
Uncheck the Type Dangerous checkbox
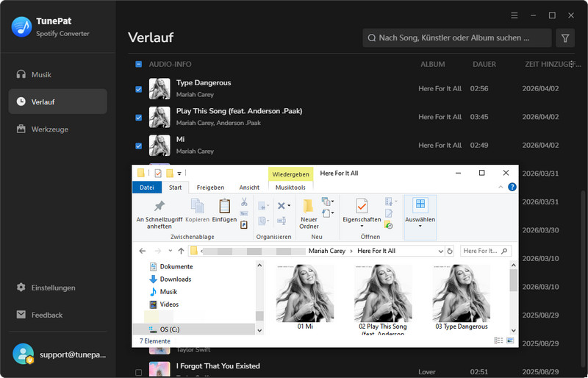pyautogui.click(x=138, y=89)
